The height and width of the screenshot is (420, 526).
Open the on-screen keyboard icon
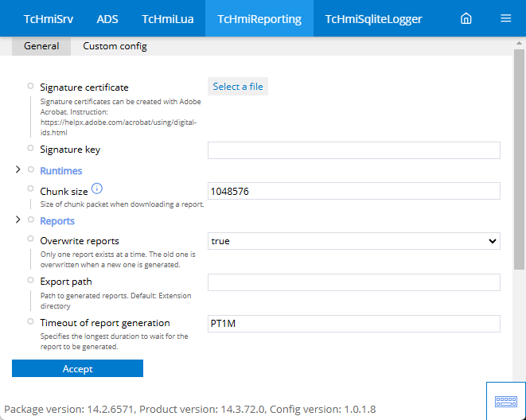click(506, 401)
